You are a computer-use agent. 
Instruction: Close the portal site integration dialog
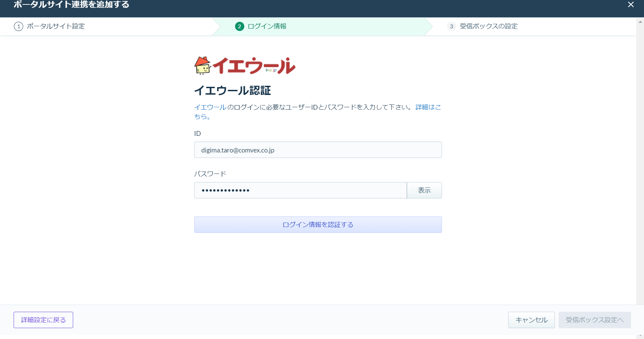point(631,4)
